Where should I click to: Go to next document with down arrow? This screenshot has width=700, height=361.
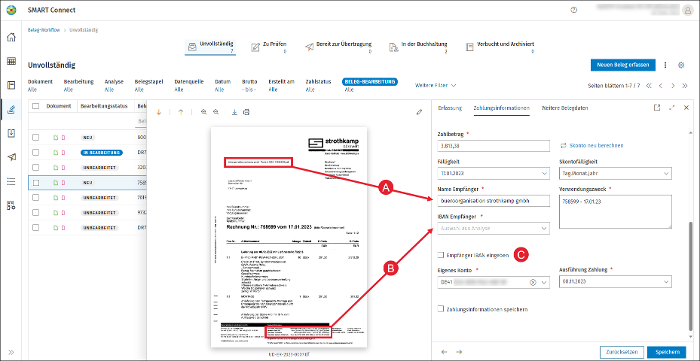pos(158,112)
